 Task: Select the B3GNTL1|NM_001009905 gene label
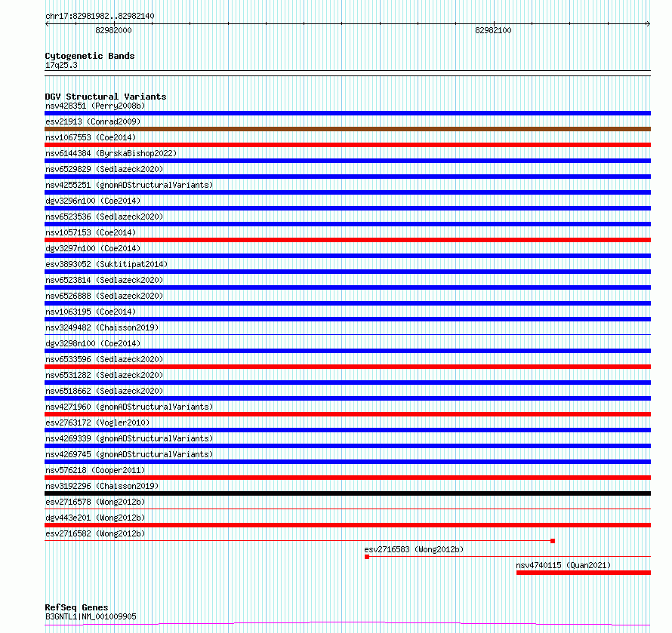tap(91, 616)
